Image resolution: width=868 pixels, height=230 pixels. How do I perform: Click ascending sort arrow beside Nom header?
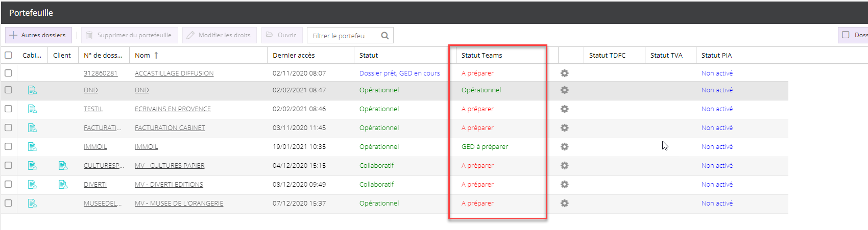click(156, 55)
